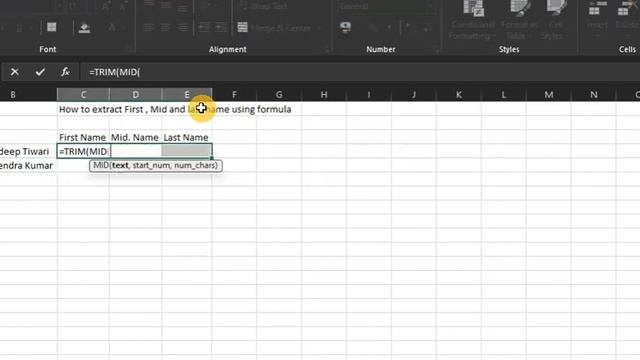Click the Align Left icon
The width and height of the screenshot is (640, 360).
pyautogui.click(x=149, y=27)
